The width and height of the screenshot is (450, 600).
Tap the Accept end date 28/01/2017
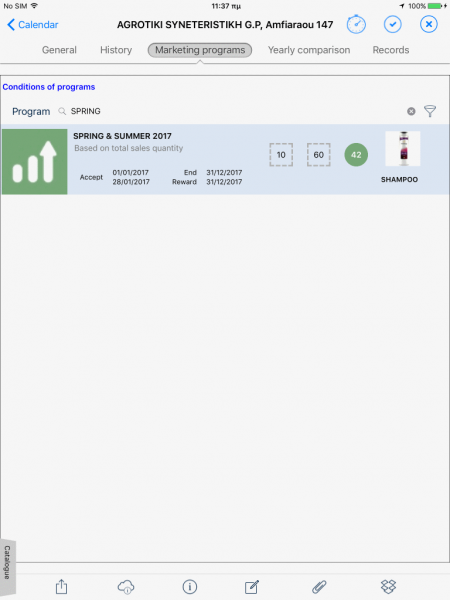[131, 182]
